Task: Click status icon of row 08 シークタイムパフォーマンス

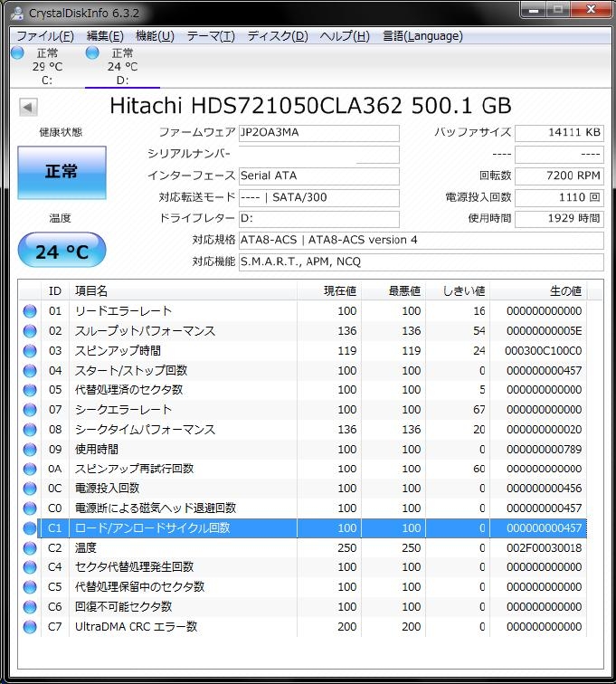Action: pos(30,430)
